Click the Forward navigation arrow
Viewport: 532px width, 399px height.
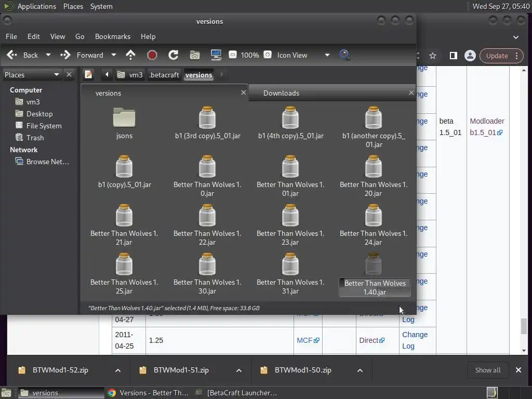pyautogui.click(x=82, y=55)
